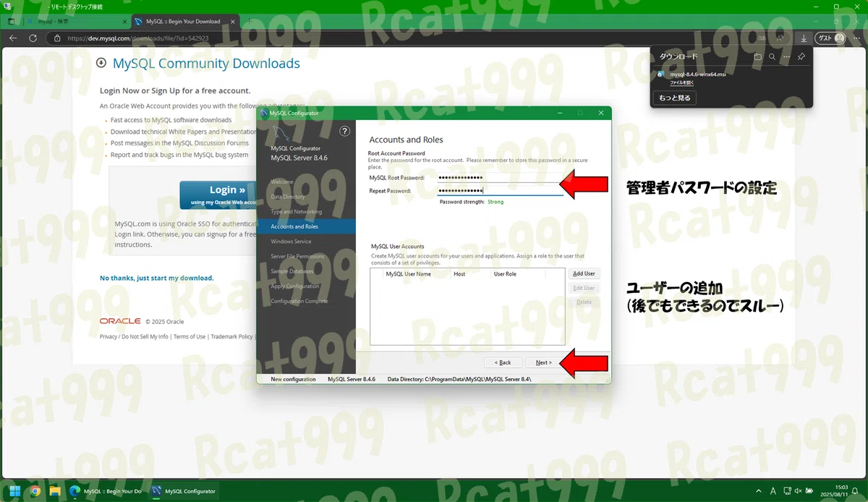Viewport: 868px width, 502px height.
Task: Open the guest profile button in Edge
Action: [830, 38]
